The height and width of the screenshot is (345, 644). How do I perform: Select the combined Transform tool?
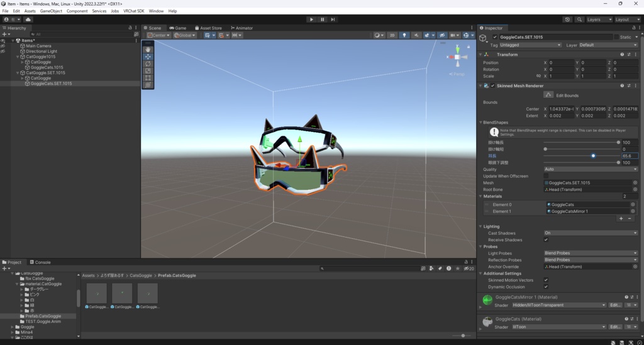point(148,85)
